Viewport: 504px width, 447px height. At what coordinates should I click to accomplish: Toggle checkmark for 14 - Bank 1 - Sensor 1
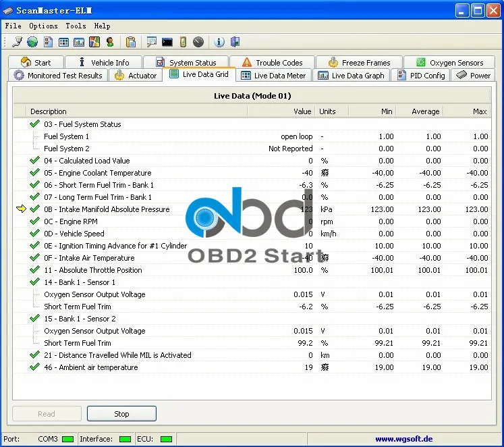tap(34, 282)
